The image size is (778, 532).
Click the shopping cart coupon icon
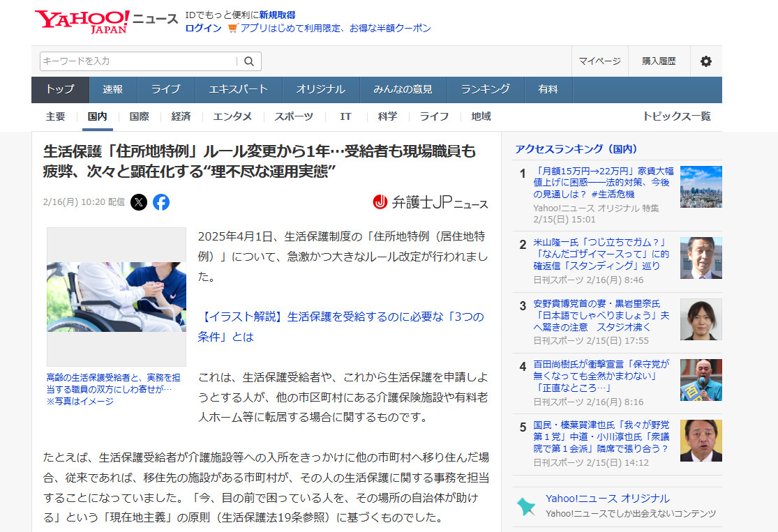[233, 29]
